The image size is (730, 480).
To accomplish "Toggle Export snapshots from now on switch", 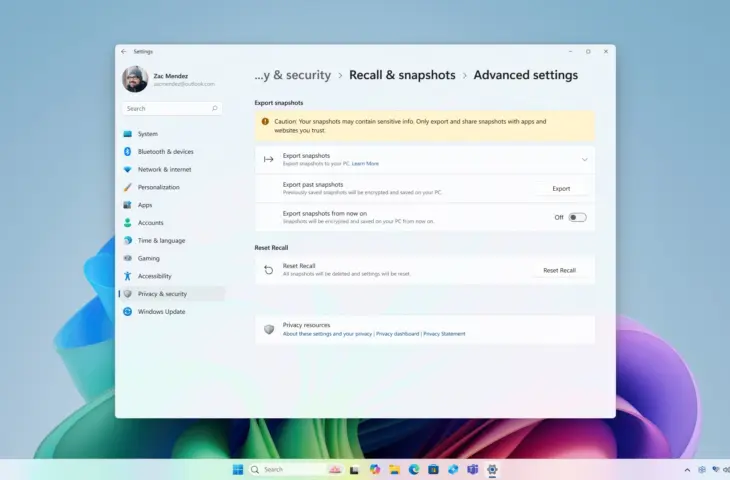I will coord(577,217).
